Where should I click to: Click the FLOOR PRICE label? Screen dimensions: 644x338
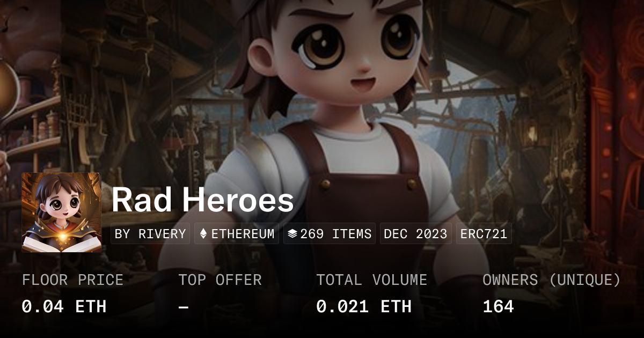72,280
